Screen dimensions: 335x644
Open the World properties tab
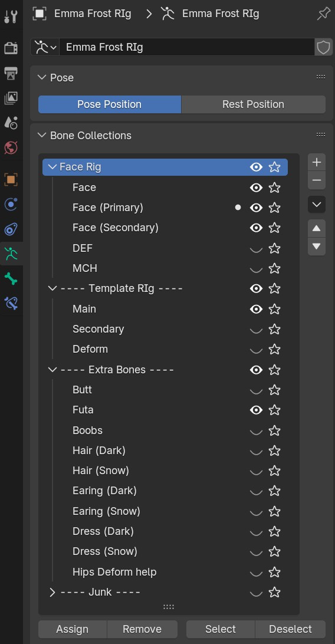[11, 147]
